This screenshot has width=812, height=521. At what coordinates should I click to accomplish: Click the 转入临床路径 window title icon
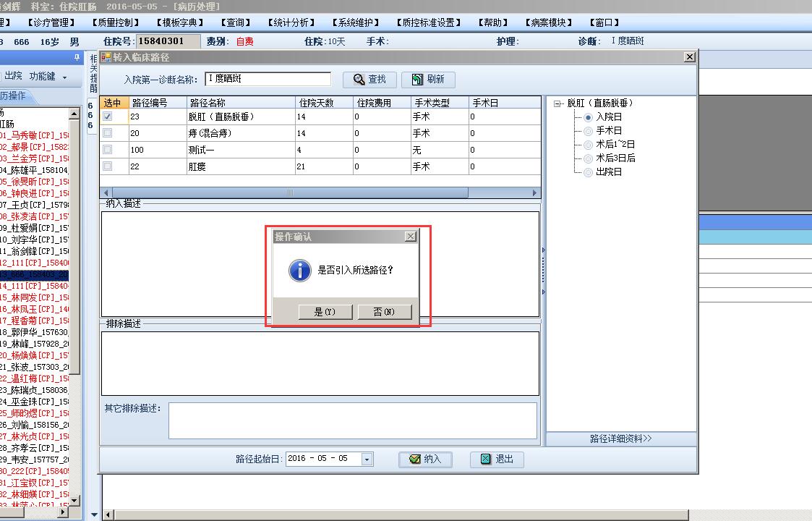point(106,57)
